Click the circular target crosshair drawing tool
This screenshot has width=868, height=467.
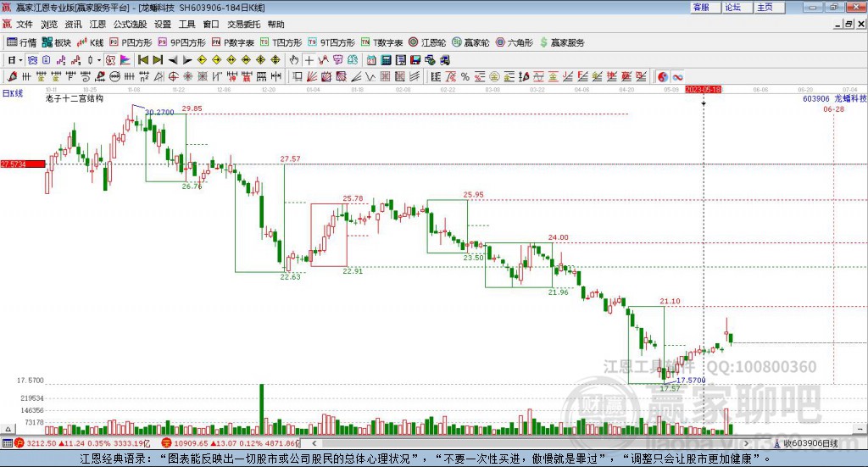173,77
